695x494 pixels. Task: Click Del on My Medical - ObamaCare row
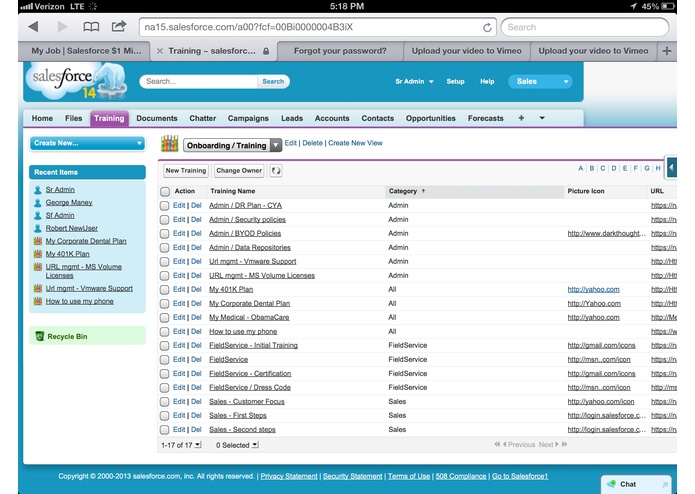tap(196, 317)
